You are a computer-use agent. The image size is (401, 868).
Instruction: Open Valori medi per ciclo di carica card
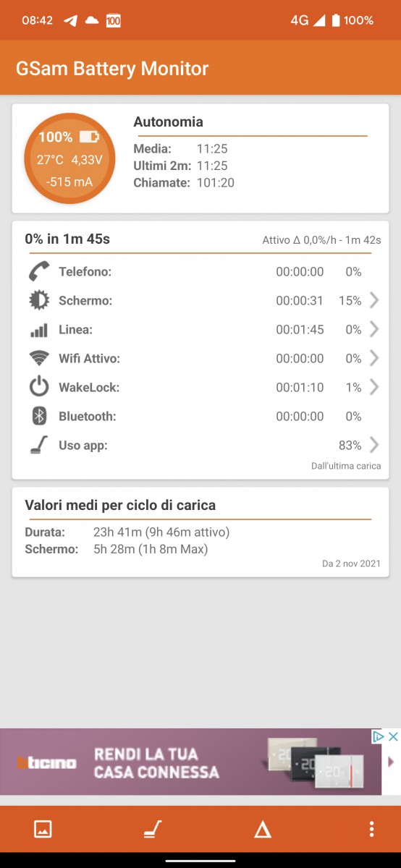tap(200, 532)
